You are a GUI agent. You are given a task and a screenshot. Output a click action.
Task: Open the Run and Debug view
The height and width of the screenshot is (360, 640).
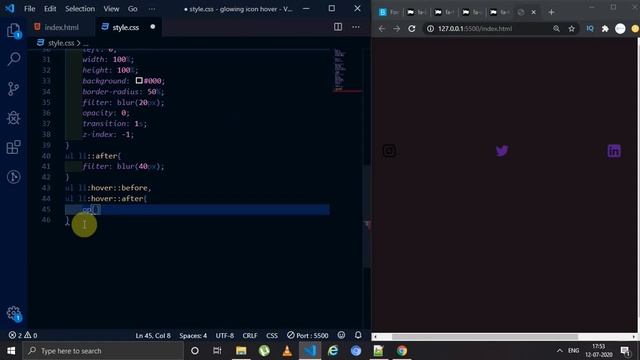[13, 118]
